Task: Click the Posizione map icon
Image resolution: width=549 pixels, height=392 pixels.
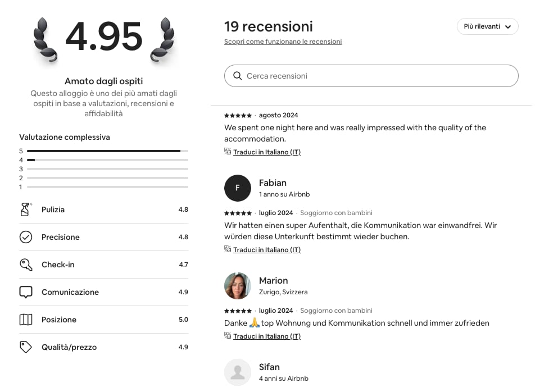Action: point(25,320)
